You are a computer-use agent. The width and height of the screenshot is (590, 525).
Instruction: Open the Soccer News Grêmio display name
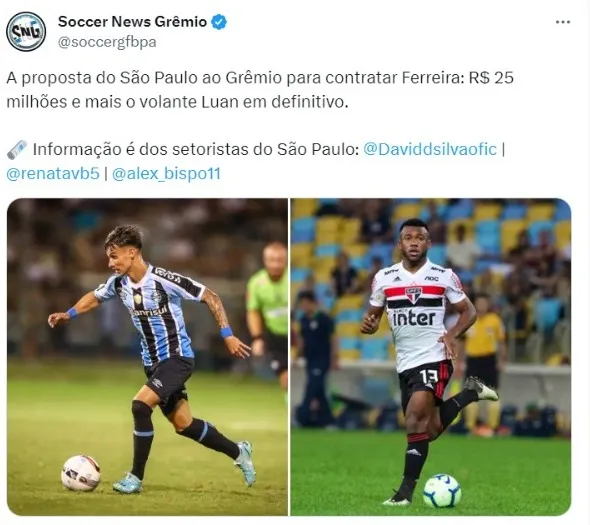click(x=132, y=22)
